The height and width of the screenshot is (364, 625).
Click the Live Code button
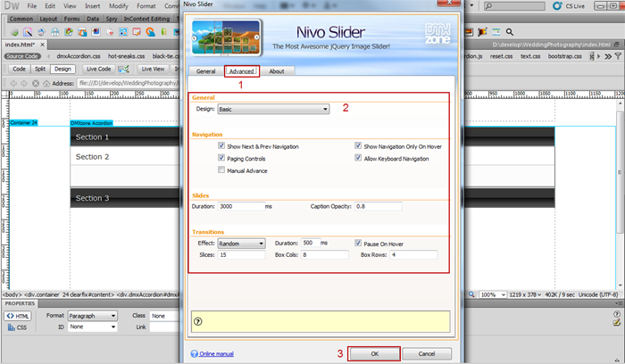coord(98,69)
